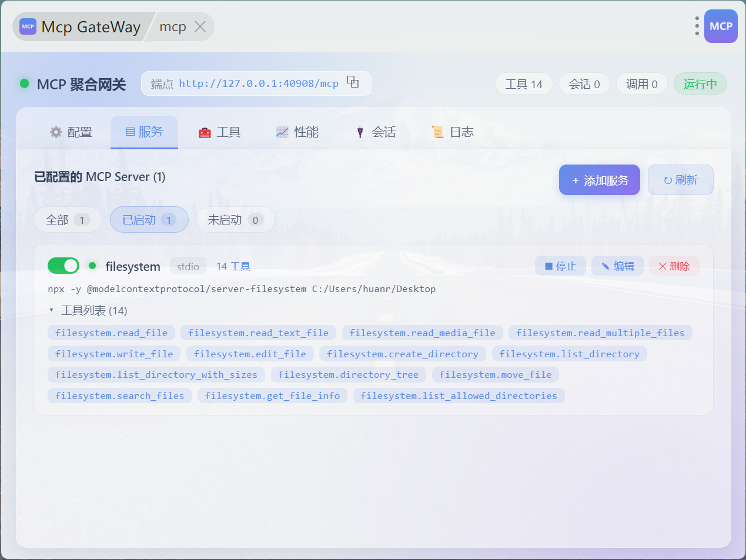The image size is (746, 560).
Task: Toggle the filesystem server switch off
Action: coord(63,266)
